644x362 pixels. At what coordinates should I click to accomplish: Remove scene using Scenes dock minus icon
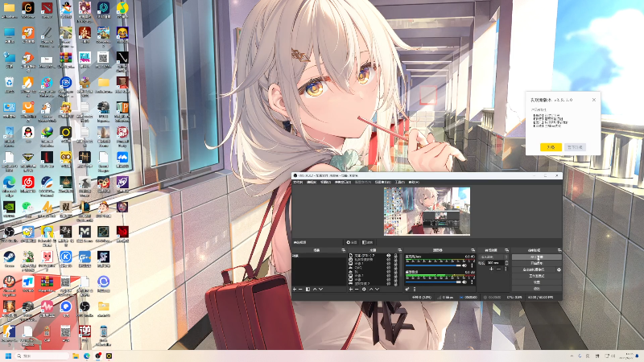tap(300, 290)
